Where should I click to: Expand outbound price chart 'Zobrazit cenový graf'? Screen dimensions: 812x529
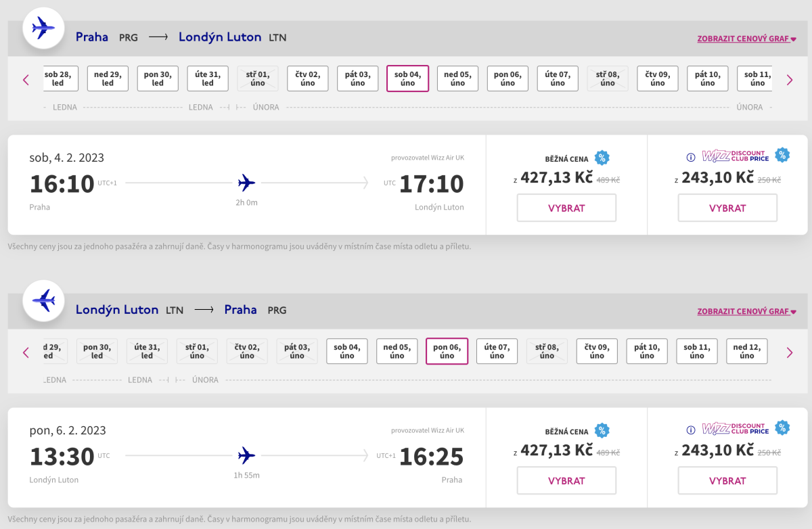tap(746, 39)
